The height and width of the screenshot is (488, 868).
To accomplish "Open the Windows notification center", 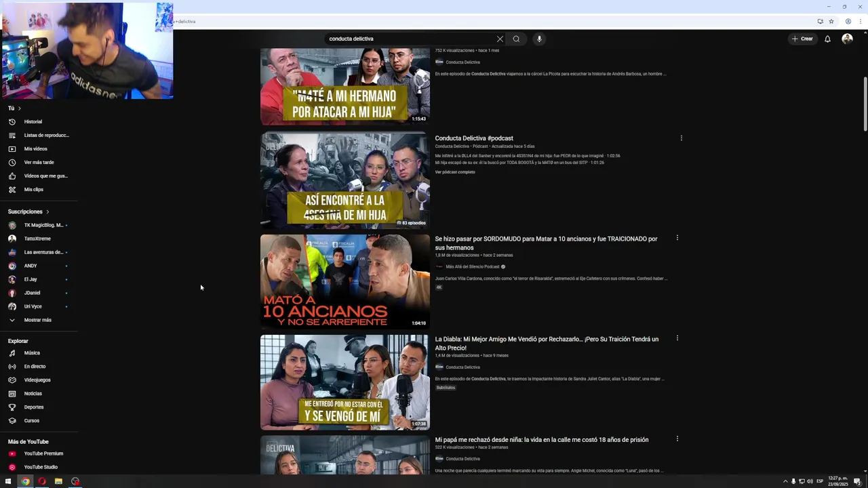I will pyautogui.click(x=859, y=481).
